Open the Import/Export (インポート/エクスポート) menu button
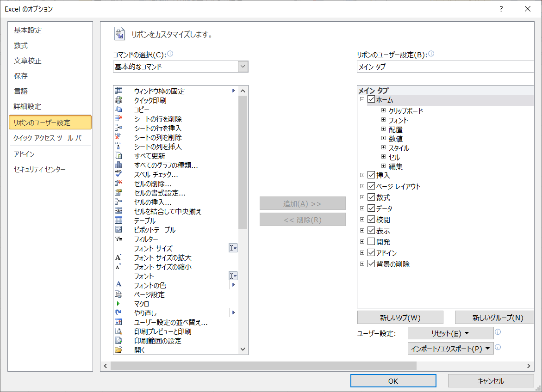This screenshot has width=542, height=392. (450, 349)
